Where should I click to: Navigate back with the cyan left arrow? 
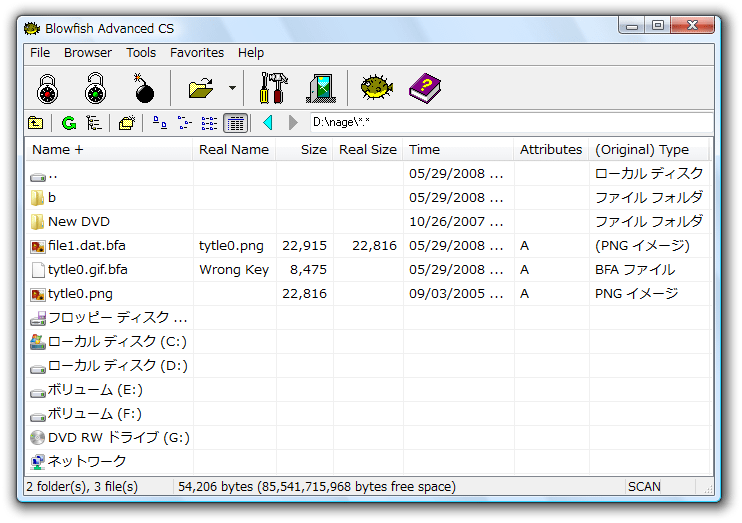click(268, 123)
